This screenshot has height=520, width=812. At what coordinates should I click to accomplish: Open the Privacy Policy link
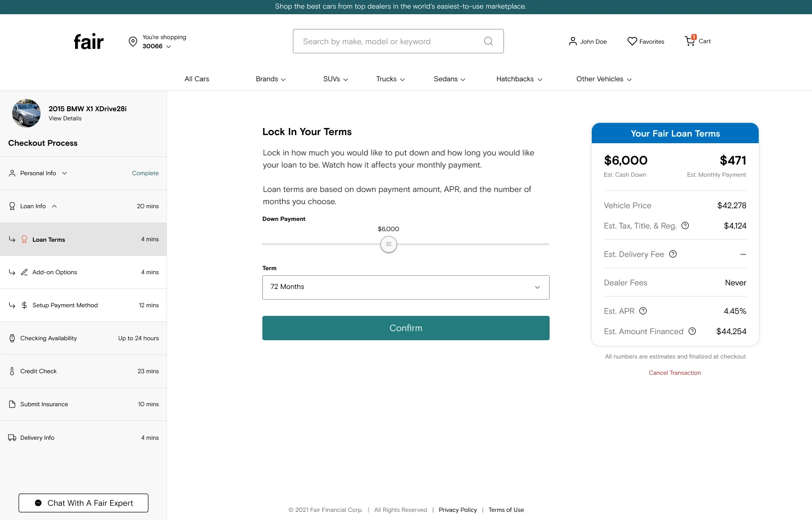(458, 510)
